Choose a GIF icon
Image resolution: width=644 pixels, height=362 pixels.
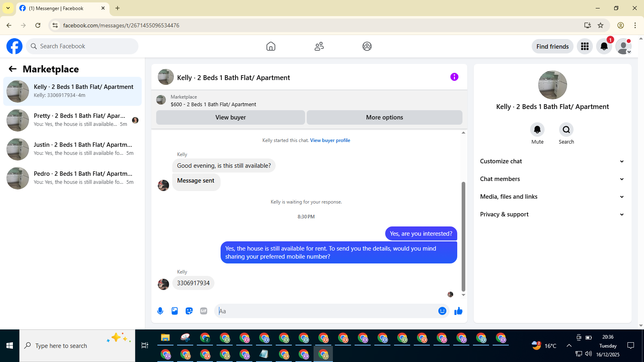tap(204, 311)
